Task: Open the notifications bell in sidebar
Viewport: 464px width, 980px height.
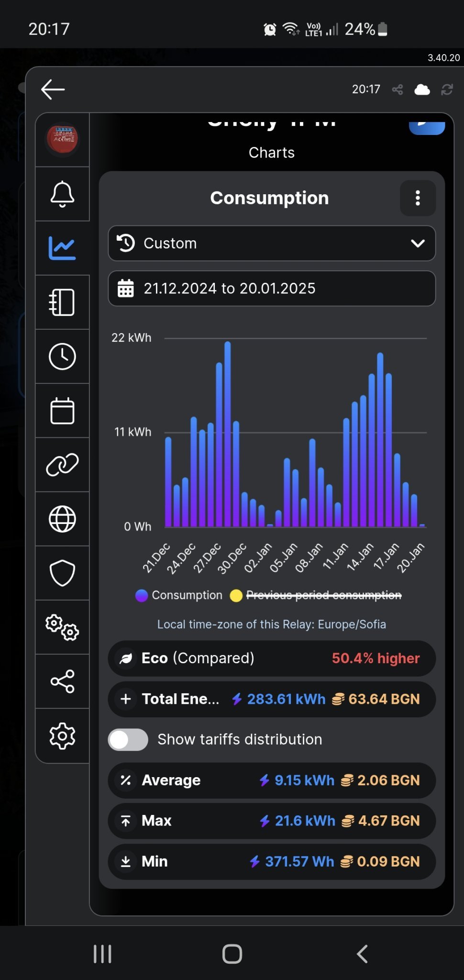Action: 62,194
